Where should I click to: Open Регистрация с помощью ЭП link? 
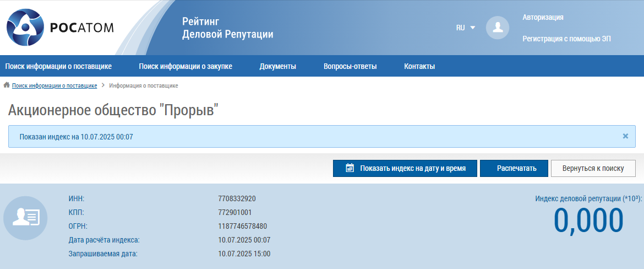point(566,39)
